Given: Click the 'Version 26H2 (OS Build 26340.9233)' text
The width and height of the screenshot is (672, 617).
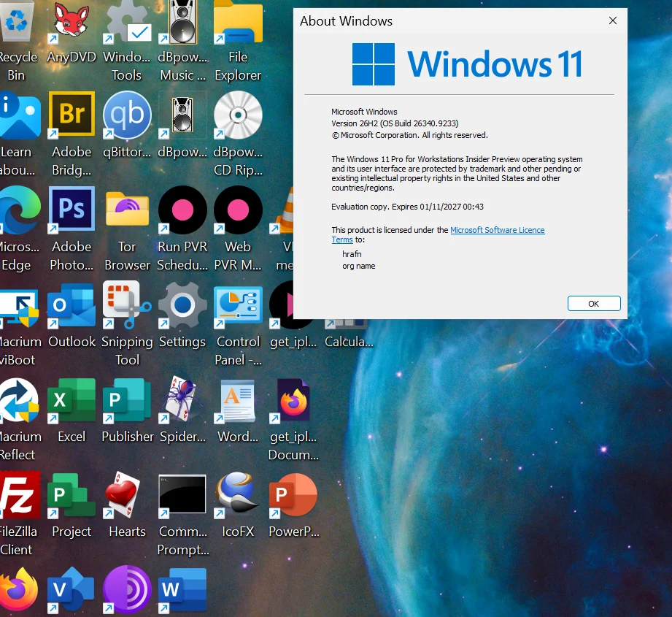Looking at the screenshot, I should (x=395, y=123).
